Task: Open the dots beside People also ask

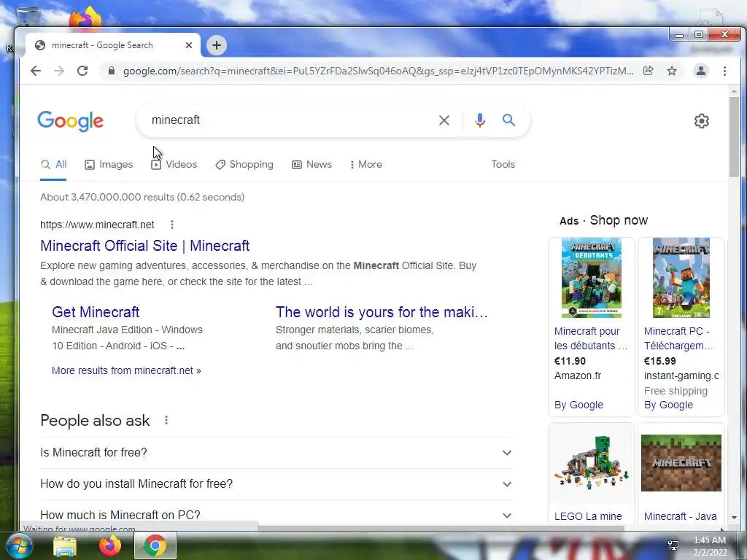Action: pos(166,420)
